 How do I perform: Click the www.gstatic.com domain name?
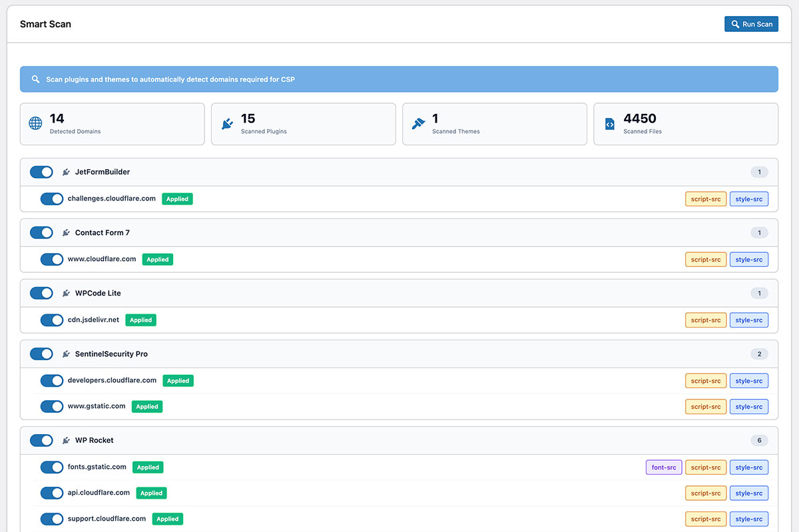tap(97, 406)
